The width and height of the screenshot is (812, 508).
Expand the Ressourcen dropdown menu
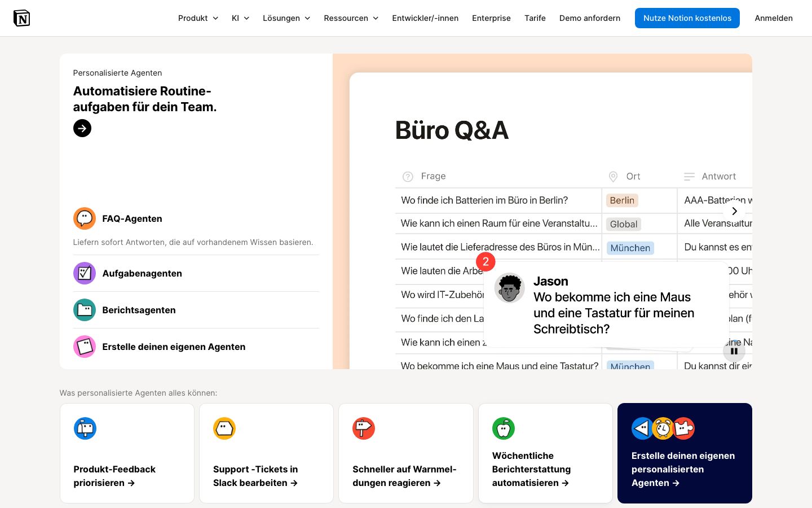coord(351,18)
